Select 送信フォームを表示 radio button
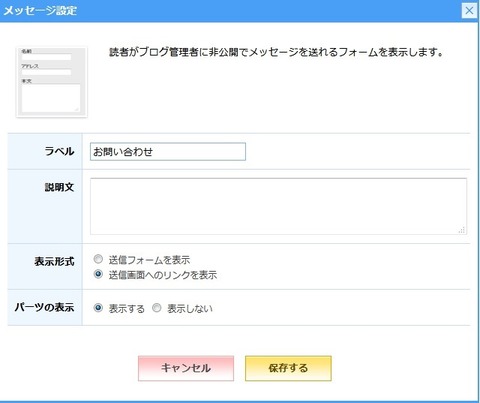The image size is (480, 403). (x=98, y=259)
